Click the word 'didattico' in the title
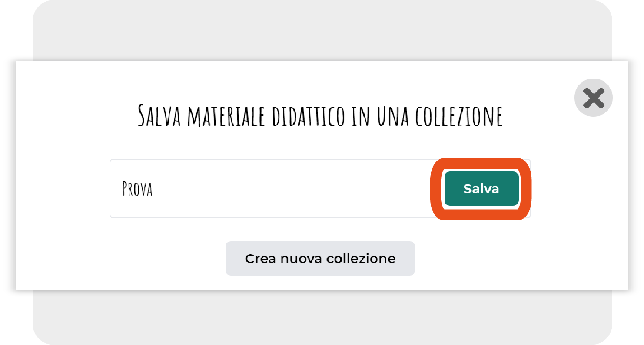This screenshot has width=644, height=345. 305,115
